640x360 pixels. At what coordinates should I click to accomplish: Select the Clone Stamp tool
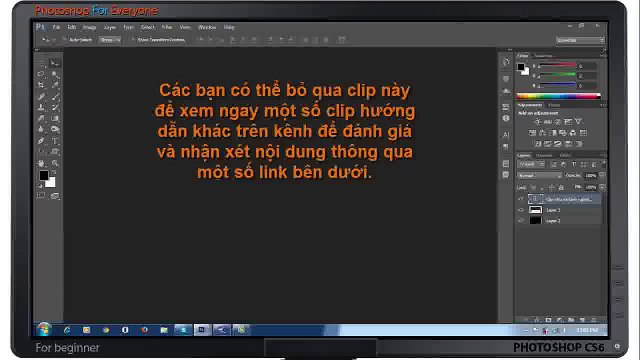(41, 108)
